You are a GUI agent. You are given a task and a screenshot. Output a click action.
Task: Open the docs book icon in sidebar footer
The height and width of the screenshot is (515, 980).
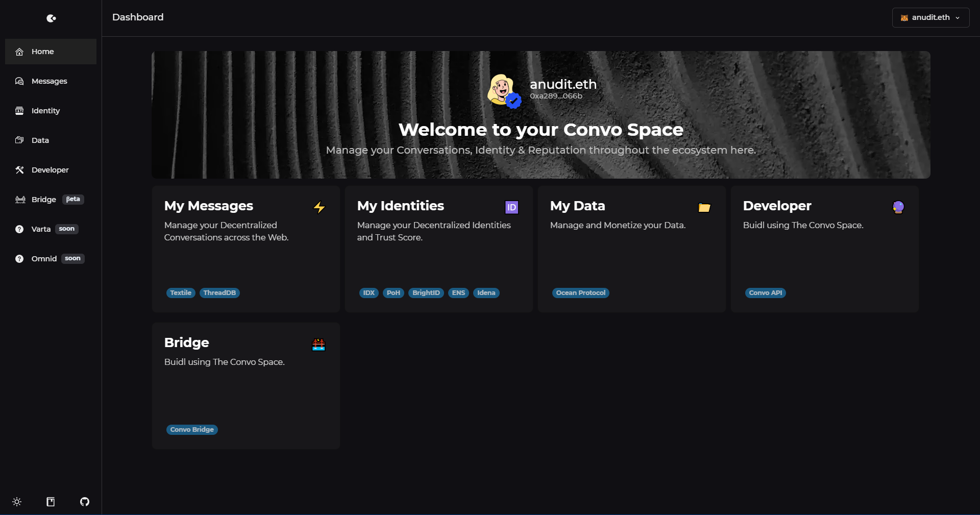[51, 502]
